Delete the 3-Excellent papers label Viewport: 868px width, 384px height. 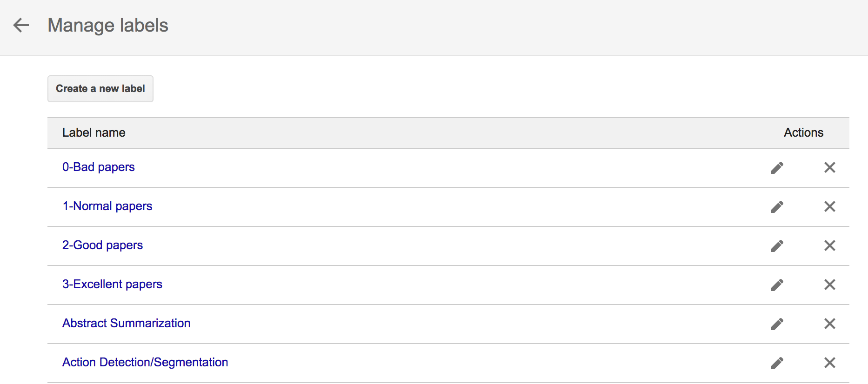(830, 285)
